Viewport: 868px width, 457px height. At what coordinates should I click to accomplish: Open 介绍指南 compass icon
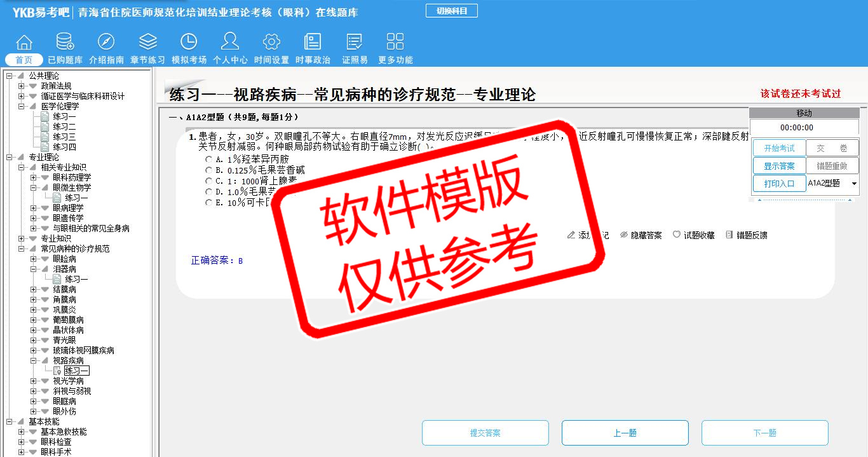click(x=106, y=43)
